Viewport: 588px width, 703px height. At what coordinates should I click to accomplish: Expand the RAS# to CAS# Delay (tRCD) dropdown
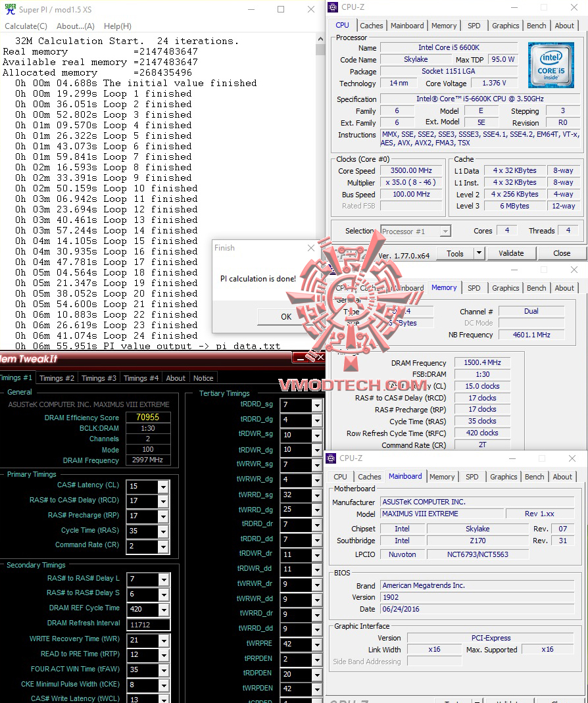tap(163, 501)
